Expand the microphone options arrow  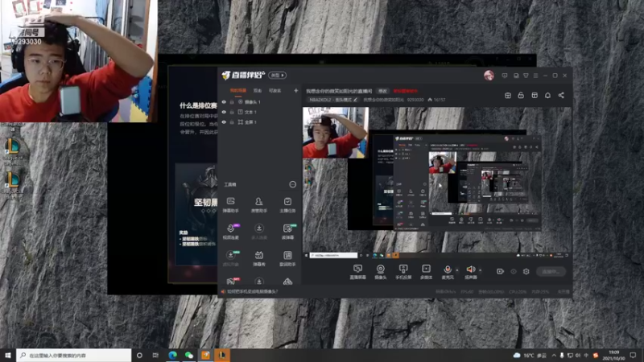[457, 270]
